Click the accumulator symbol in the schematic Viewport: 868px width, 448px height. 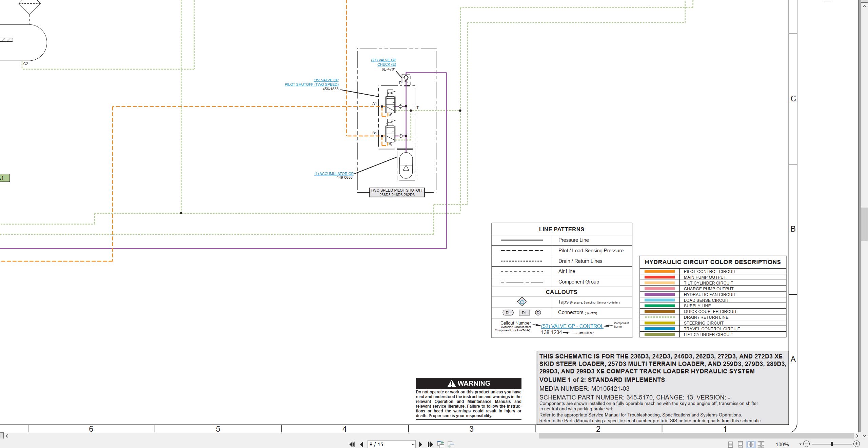406,166
